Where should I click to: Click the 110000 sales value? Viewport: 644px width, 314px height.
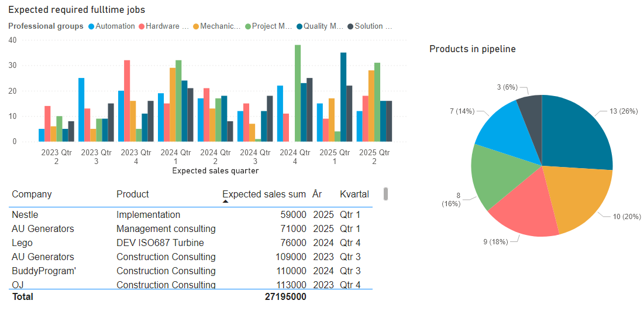click(x=291, y=271)
